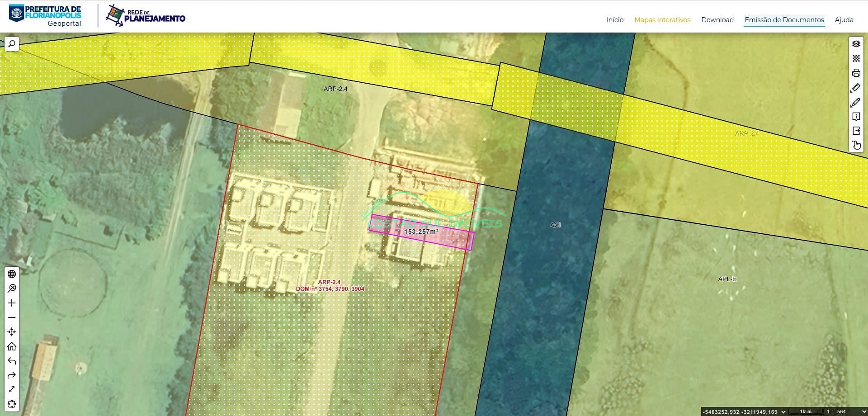Image resolution: width=868 pixels, height=416 pixels.
Task: Select the ruler measurement tool
Action: click(856, 87)
